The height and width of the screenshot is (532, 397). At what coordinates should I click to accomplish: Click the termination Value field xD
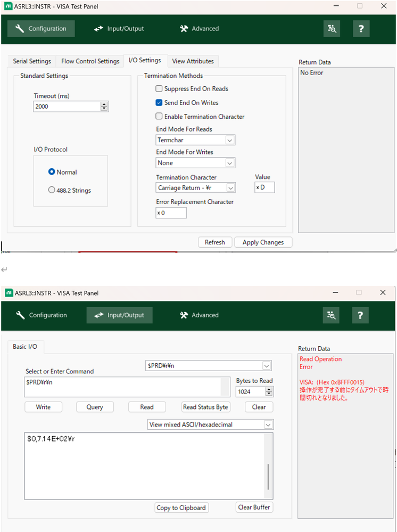[264, 187]
